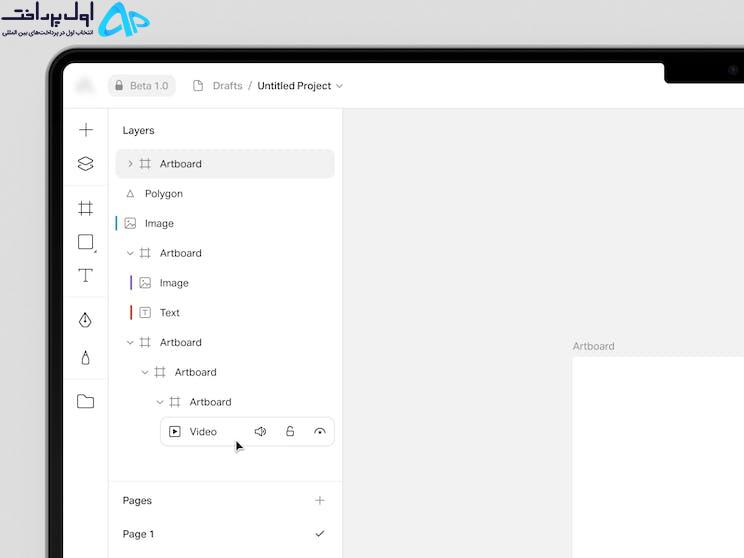This screenshot has width=744, height=558.
Task: Select the Video layer row
Action: point(247,432)
